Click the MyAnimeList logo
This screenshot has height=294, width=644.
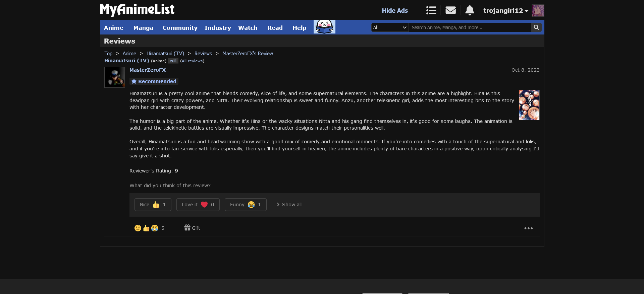pos(137,10)
